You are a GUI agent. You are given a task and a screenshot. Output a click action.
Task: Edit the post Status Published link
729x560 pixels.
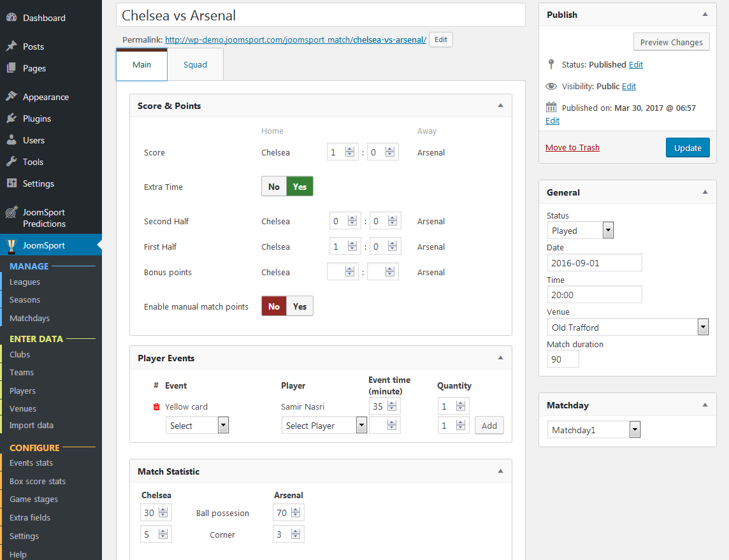point(635,64)
